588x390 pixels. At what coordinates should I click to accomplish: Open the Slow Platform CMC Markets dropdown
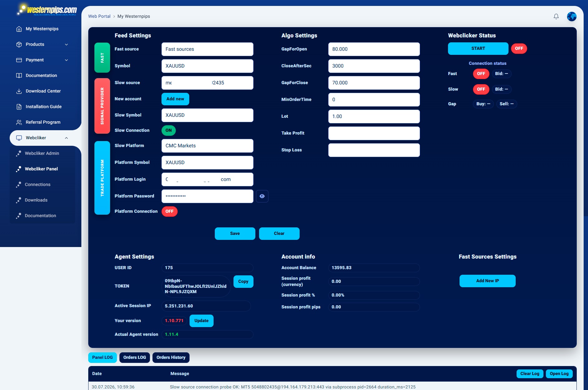207,146
